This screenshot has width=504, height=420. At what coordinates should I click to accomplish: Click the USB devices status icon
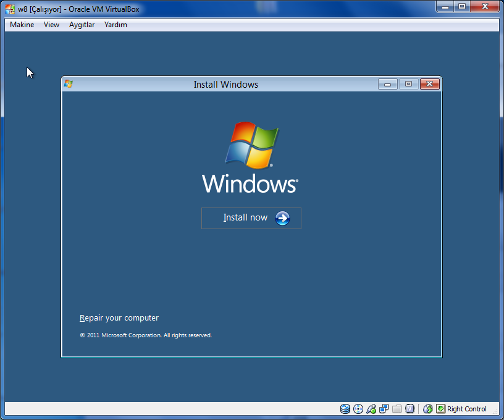click(x=371, y=409)
